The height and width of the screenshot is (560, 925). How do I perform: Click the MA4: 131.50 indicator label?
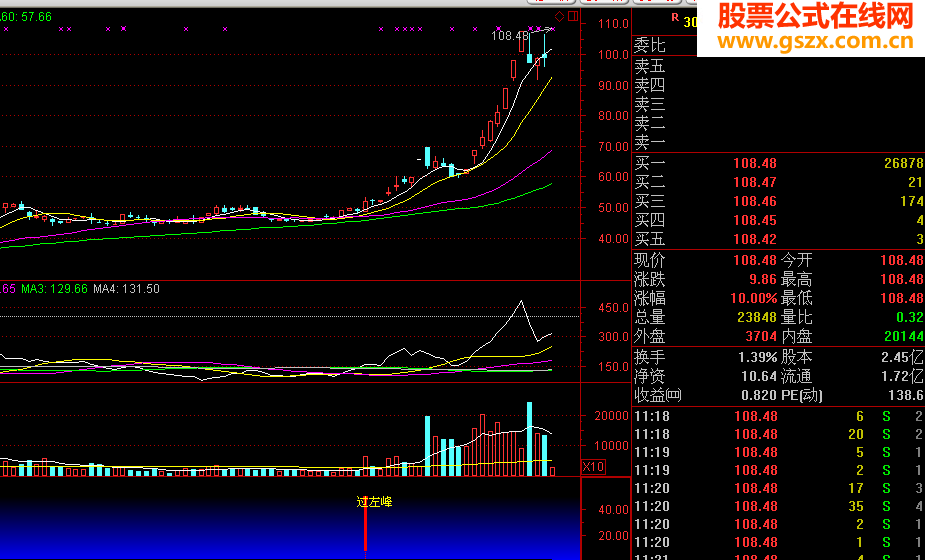tap(126, 289)
